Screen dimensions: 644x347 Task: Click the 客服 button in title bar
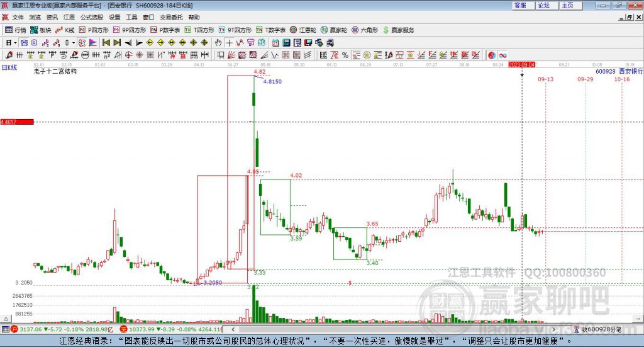524,5
